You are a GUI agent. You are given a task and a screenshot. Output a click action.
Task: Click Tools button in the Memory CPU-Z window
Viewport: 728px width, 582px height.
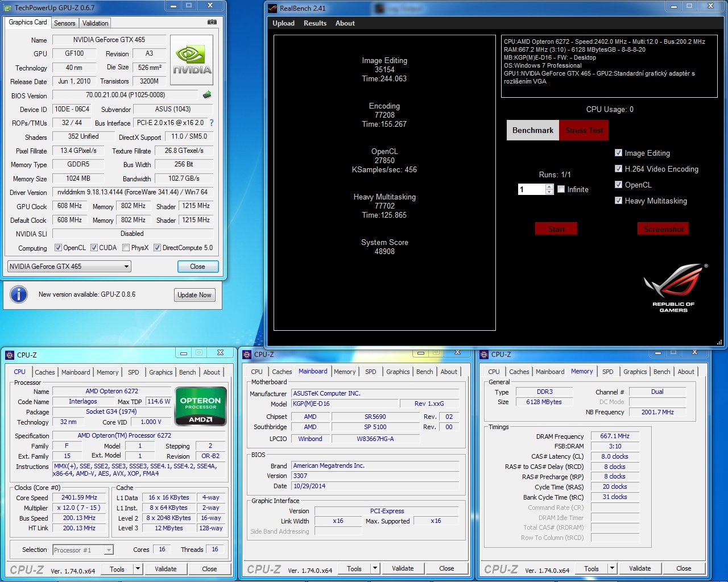point(591,568)
